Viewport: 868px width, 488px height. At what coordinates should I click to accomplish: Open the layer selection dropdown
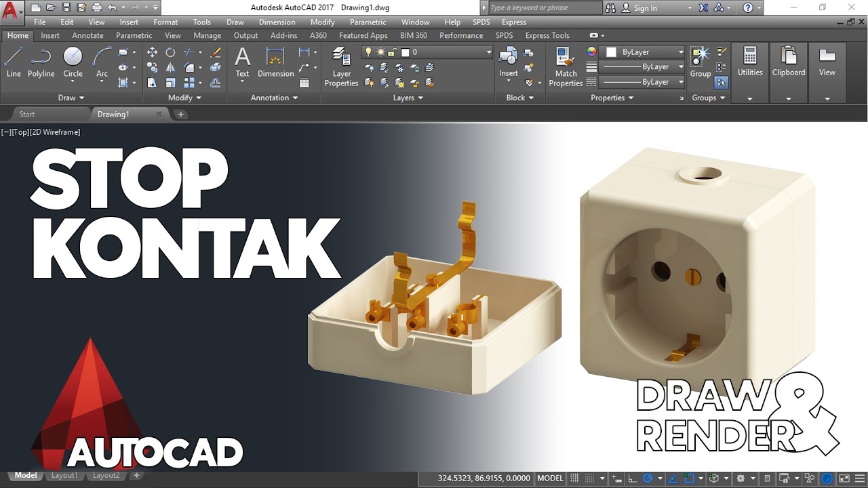[428, 52]
